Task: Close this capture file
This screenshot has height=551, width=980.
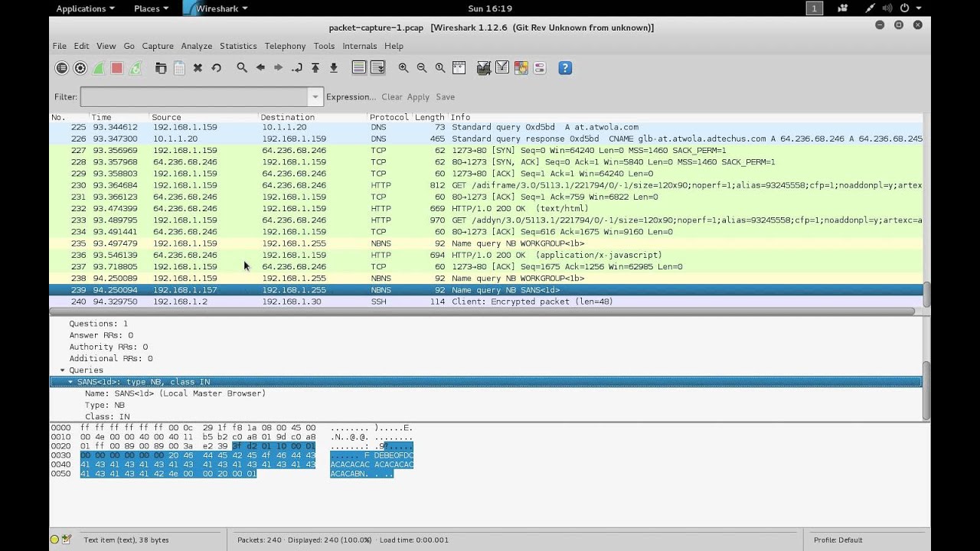Action: pyautogui.click(x=198, y=68)
